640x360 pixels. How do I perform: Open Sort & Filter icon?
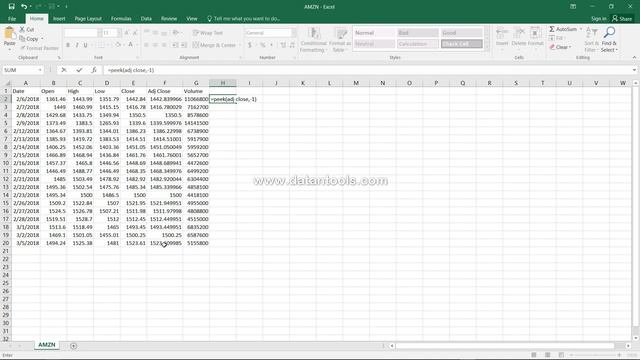(591, 33)
